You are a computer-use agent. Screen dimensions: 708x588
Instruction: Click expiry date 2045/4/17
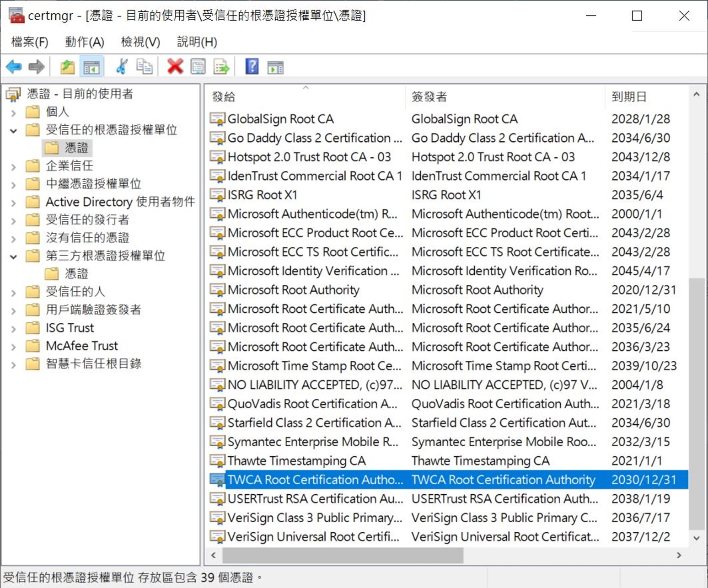[x=641, y=271]
